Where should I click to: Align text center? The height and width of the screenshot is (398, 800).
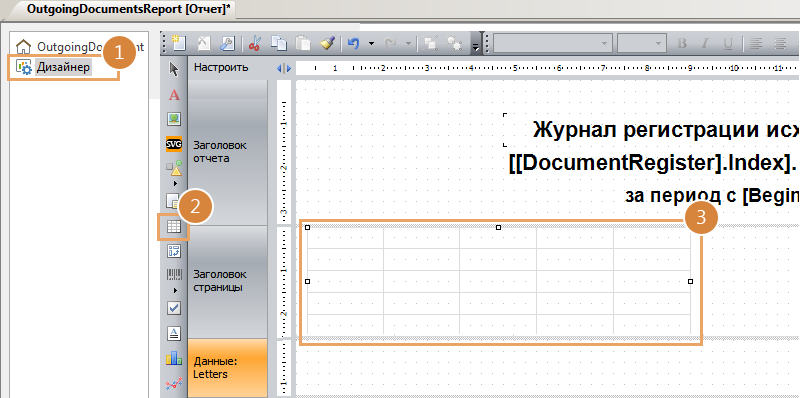(780, 44)
